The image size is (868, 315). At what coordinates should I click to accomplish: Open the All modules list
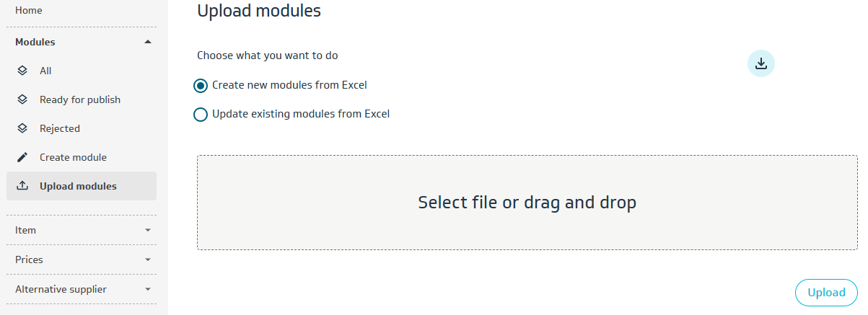[x=45, y=71]
